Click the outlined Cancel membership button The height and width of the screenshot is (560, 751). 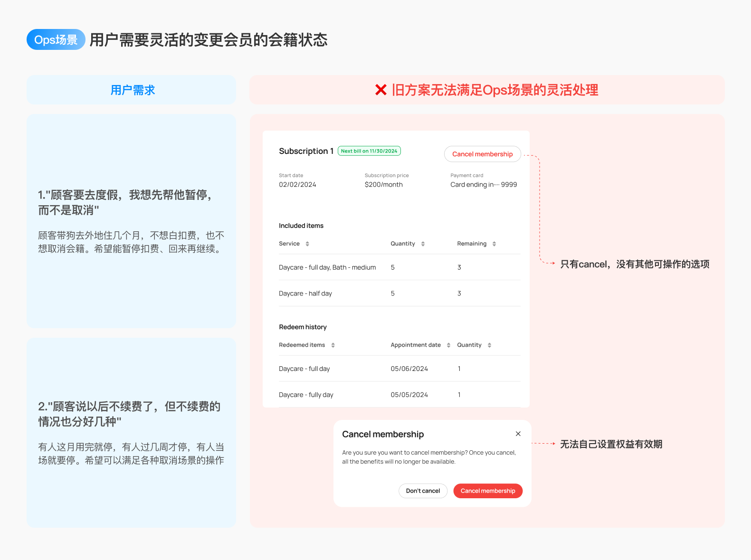483,154
